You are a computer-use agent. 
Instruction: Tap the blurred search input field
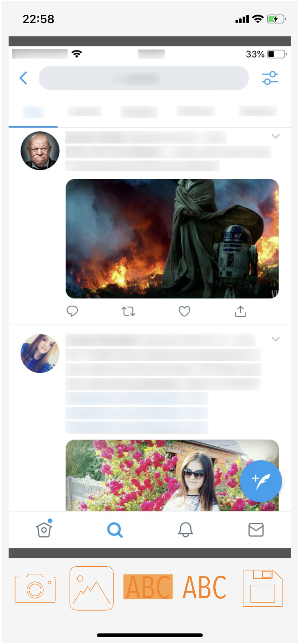144,78
